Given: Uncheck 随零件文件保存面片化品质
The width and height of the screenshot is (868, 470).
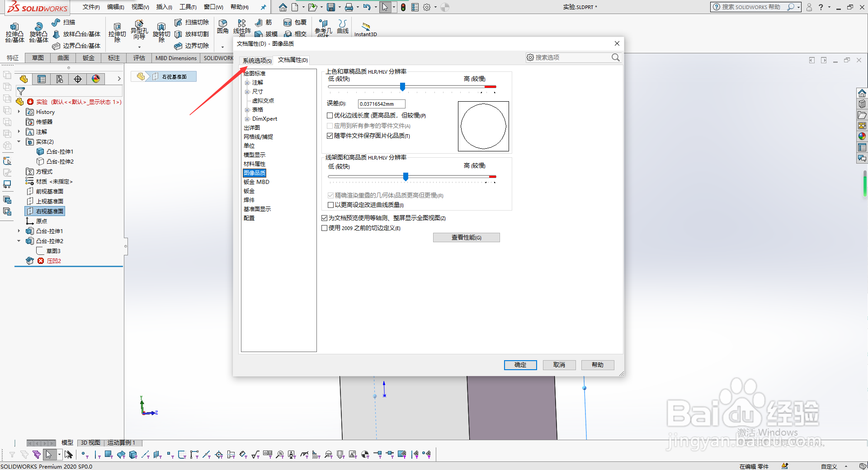Looking at the screenshot, I should pos(330,136).
